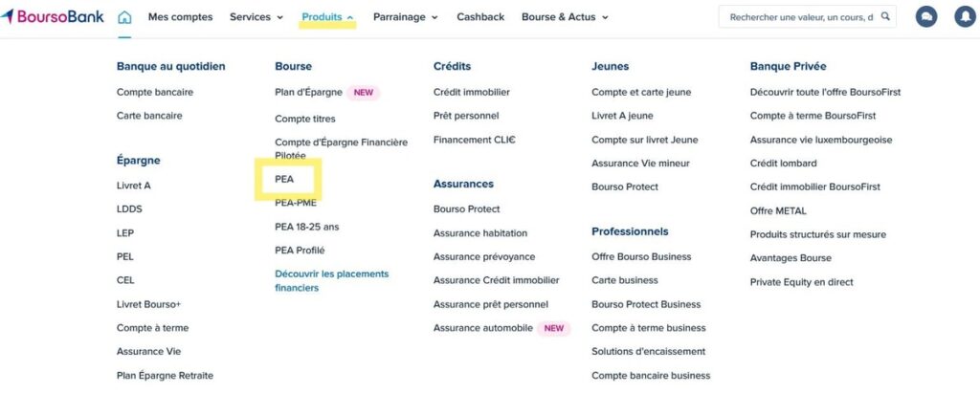Open Plan d'Épargne with NEW badge

point(309,93)
